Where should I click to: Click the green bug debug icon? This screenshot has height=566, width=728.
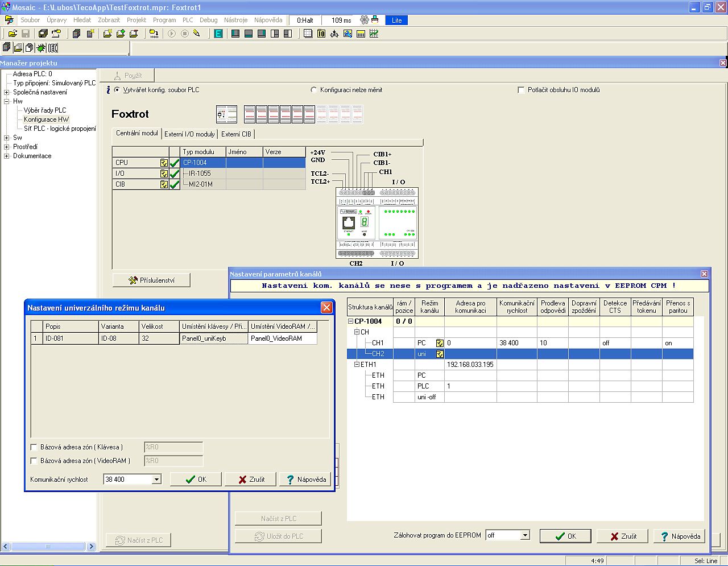41,48
